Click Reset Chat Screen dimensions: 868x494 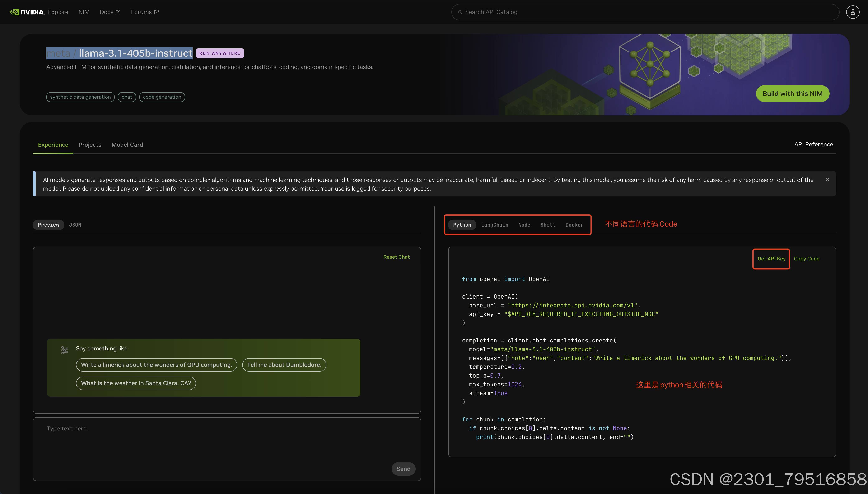(x=396, y=257)
